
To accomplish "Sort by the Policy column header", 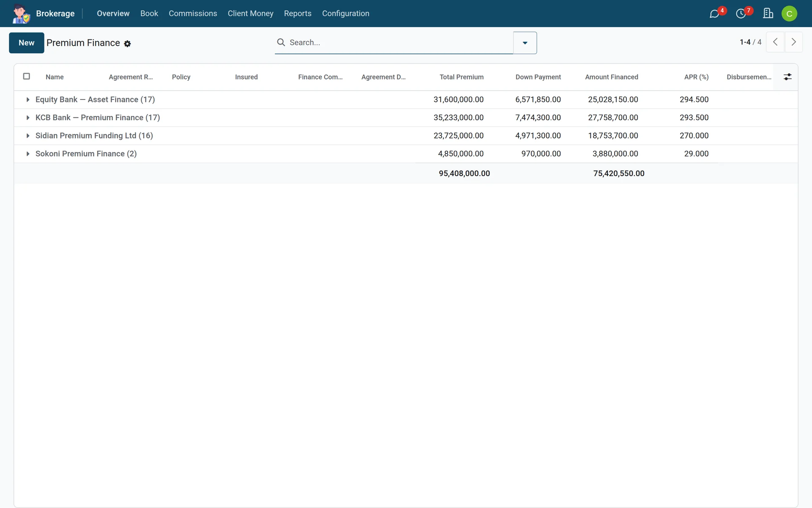I will tap(181, 77).
